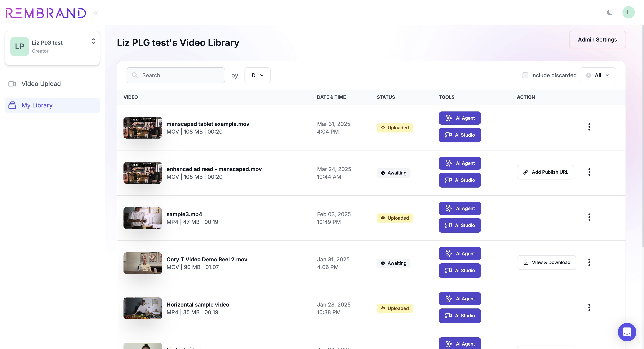Image resolution: width=644 pixels, height=349 pixels.
Task: Click the VIDEO column header
Action: pyautogui.click(x=130, y=97)
